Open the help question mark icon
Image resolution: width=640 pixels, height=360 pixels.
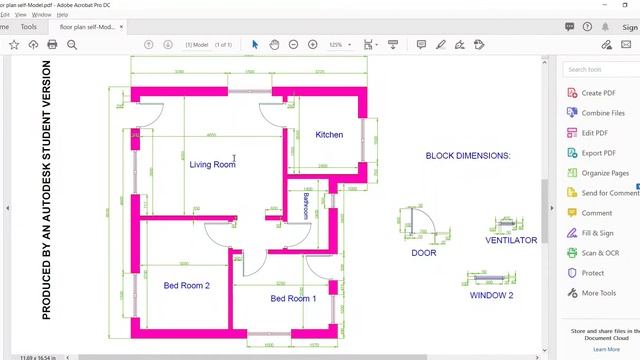pyautogui.click(x=587, y=27)
